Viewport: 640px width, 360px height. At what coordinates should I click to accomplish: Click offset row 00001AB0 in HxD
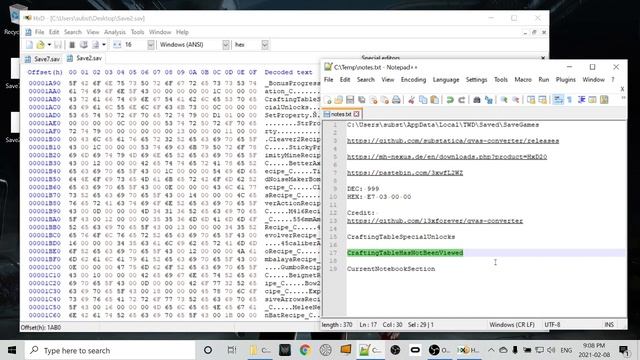[x=44, y=99]
